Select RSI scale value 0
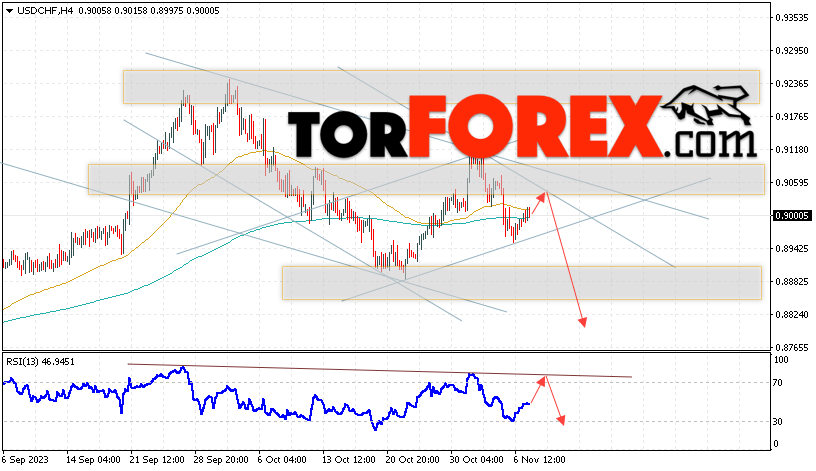816x471 pixels. pos(776,444)
